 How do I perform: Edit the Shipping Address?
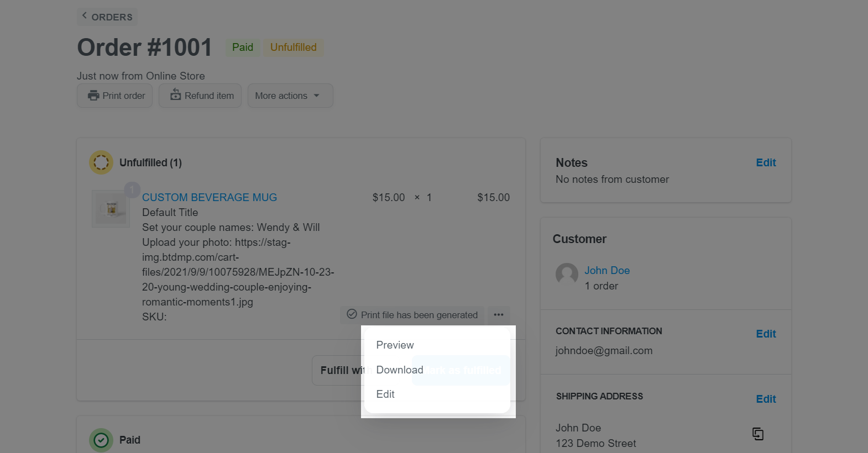click(766, 399)
